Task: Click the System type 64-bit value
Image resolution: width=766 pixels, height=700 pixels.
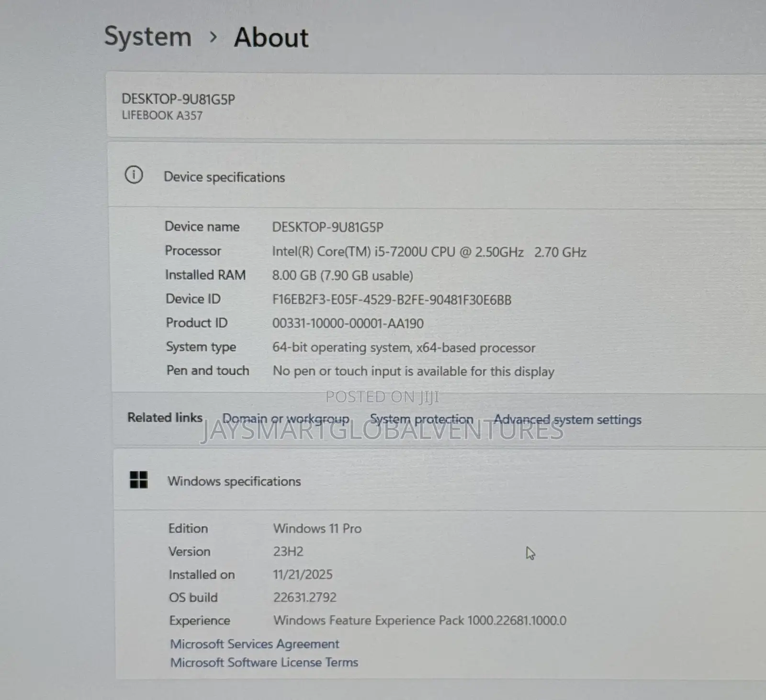Action: [x=404, y=348]
